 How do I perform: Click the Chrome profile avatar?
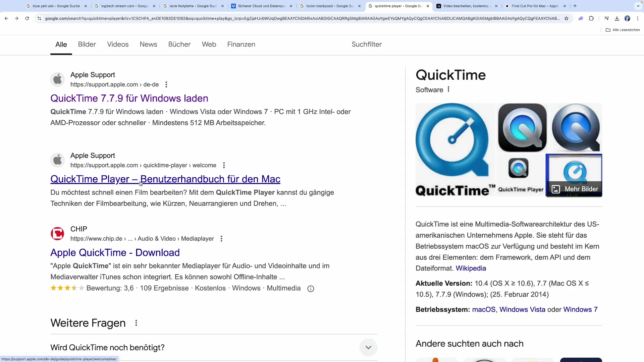(627, 18)
